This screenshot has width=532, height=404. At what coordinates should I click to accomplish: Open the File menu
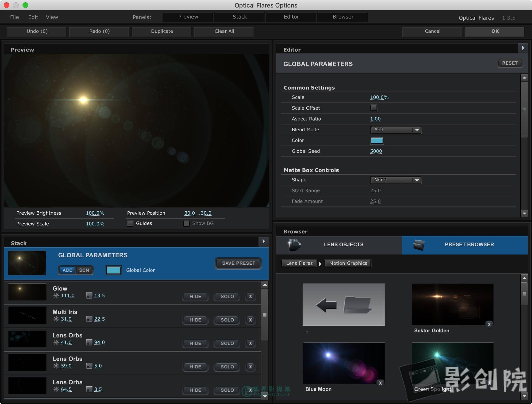pyautogui.click(x=14, y=17)
